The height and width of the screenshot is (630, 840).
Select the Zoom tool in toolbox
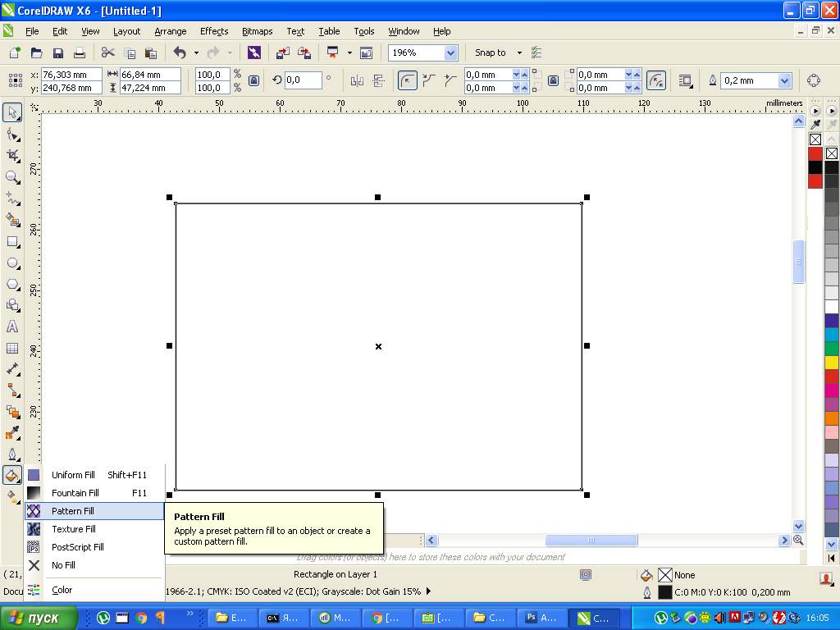(x=12, y=177)
